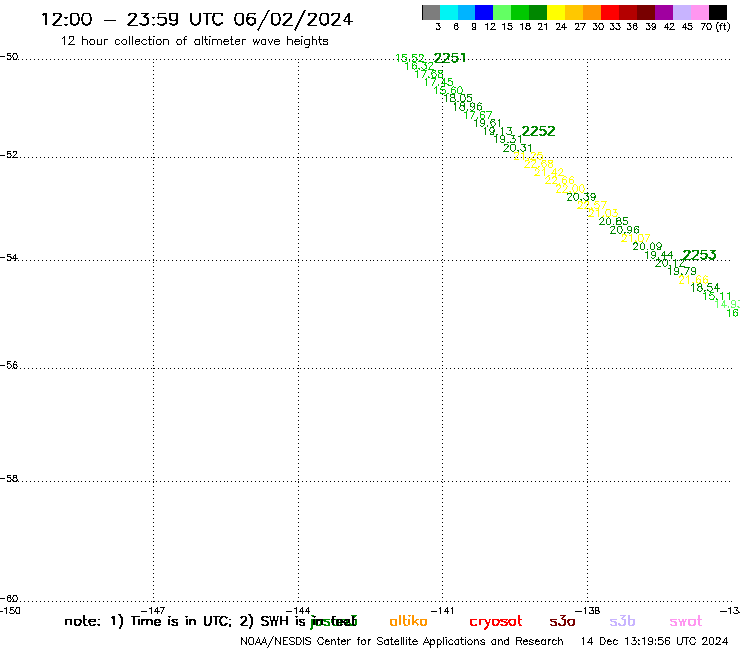Click the '70 (ft)' scale label
Image resolution: width=740 pixels, height=650 pixels.
[x=715, y=27]
